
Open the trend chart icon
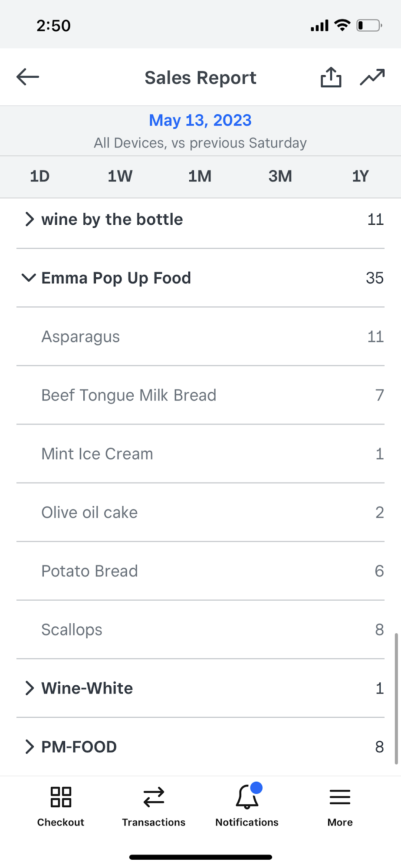tap(372, 77)
